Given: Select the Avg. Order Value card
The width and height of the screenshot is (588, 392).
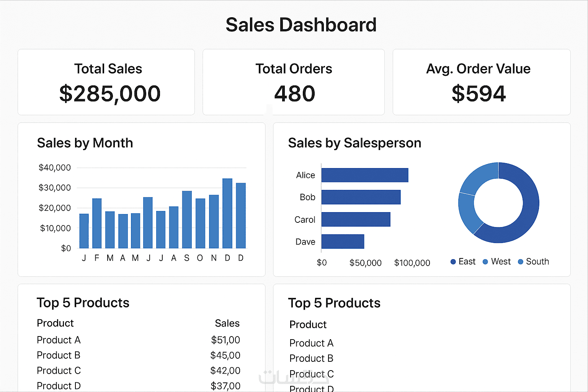Looking at the screenshot, I should coord(482,82).
